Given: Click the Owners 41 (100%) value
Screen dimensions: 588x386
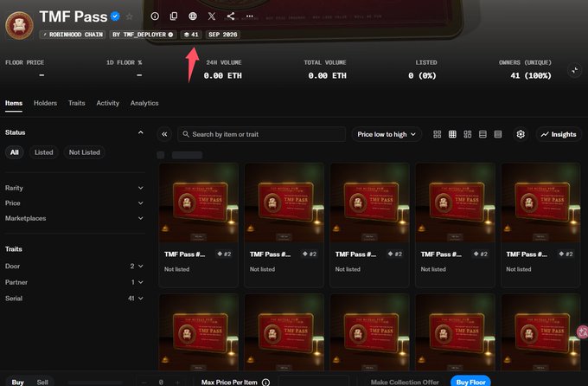Looking at the screenshot, I should pos(531,75).
